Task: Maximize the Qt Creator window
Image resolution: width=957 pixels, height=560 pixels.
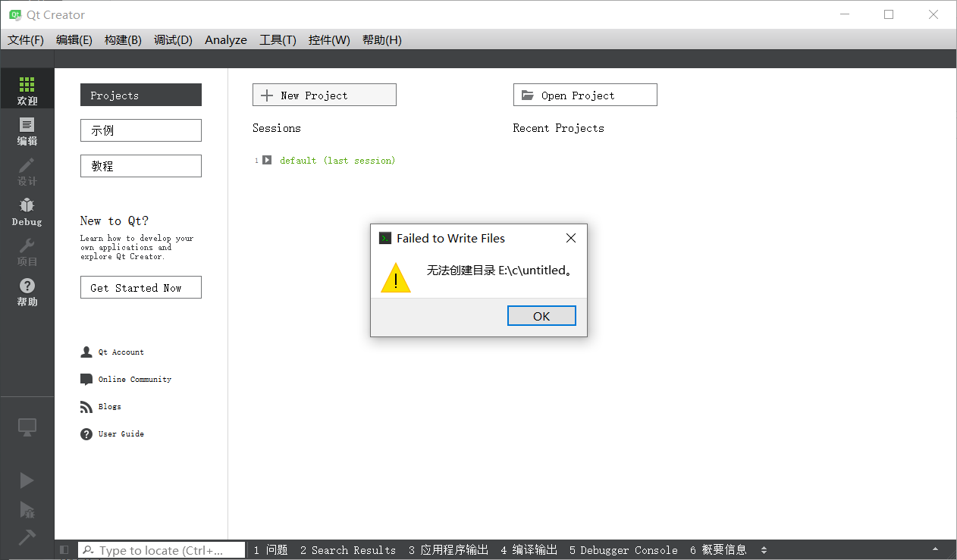Action: [x=889, y=14]
